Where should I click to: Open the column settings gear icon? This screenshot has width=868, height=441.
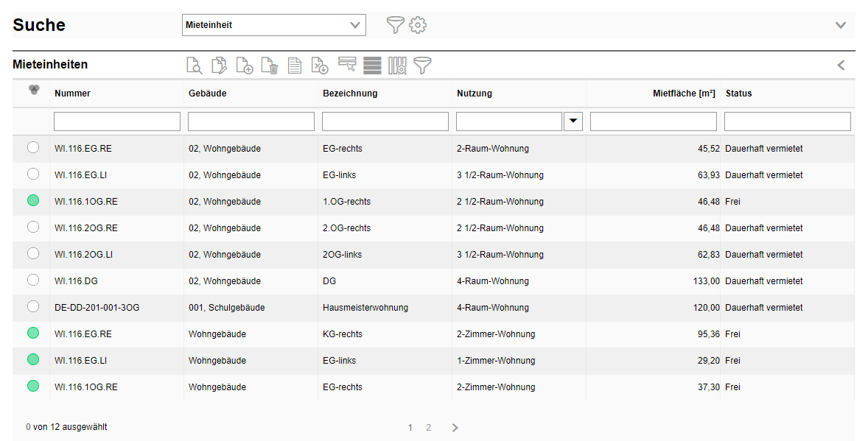point(398,66)
